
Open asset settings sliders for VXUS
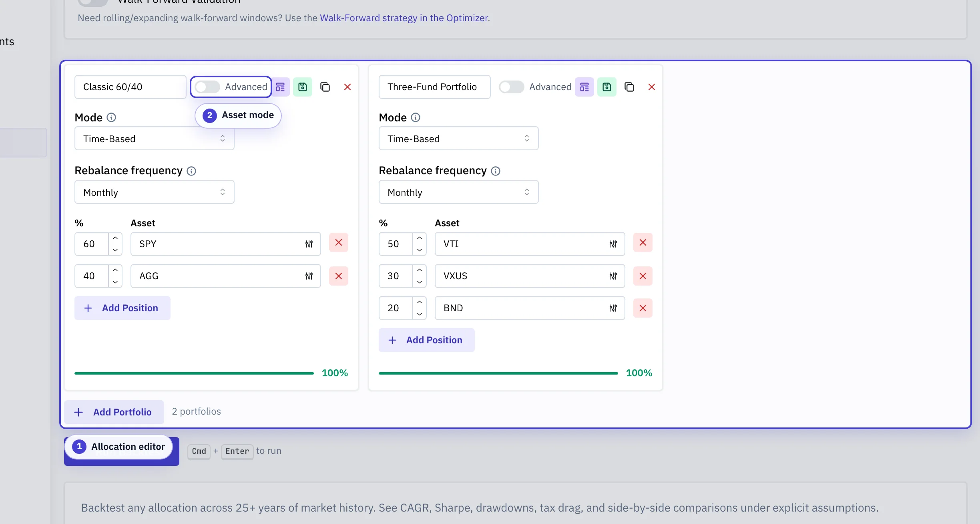coord(613,276)
